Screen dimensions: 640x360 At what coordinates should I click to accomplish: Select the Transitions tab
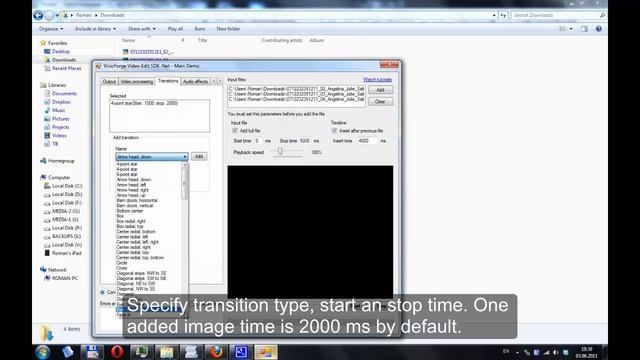(x=168, y=81)
